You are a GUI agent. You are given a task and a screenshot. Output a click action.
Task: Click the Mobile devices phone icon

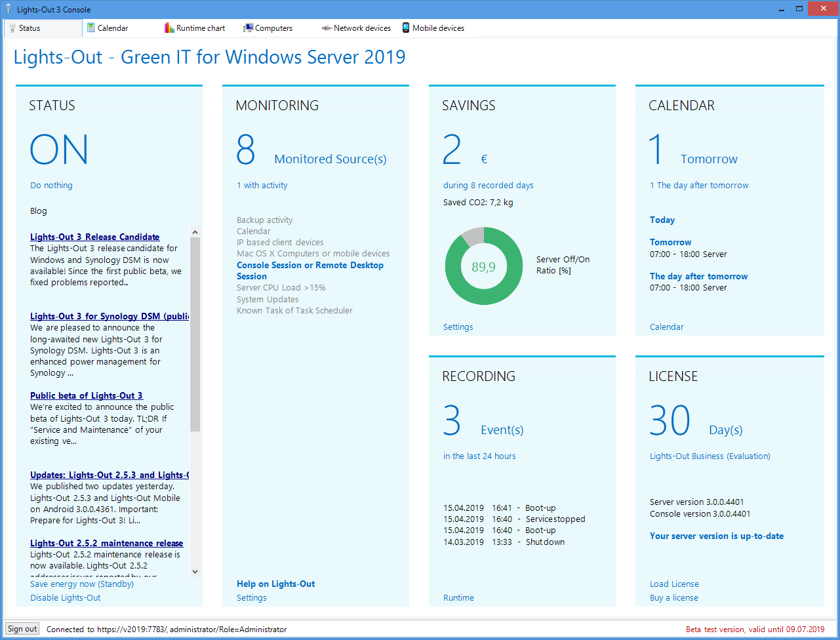point(406,28)
